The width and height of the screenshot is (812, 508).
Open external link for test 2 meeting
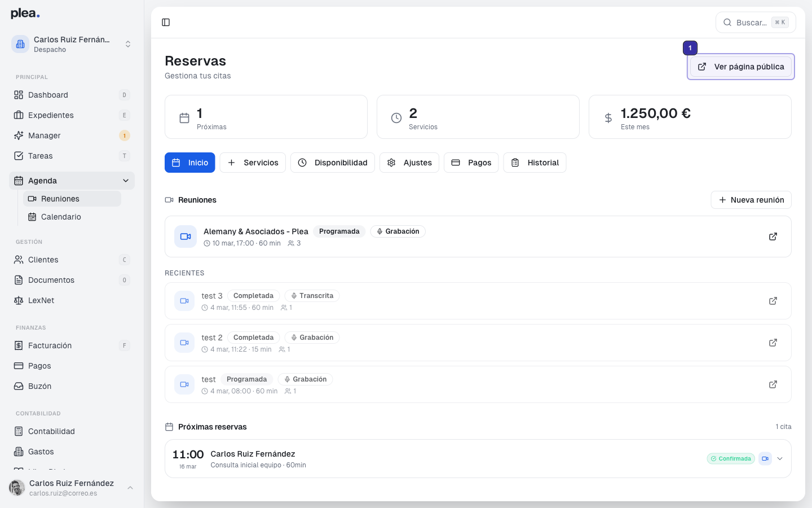773,343
